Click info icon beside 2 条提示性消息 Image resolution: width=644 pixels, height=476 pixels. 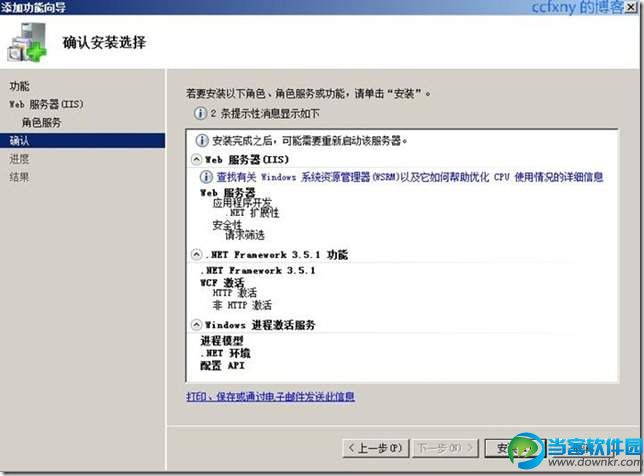[200, 113]
